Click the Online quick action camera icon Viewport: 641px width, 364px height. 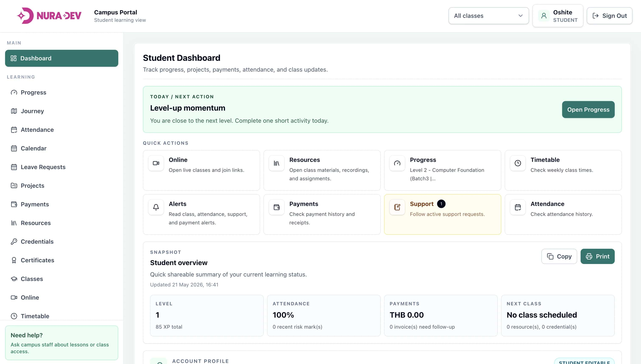[156, 163]
